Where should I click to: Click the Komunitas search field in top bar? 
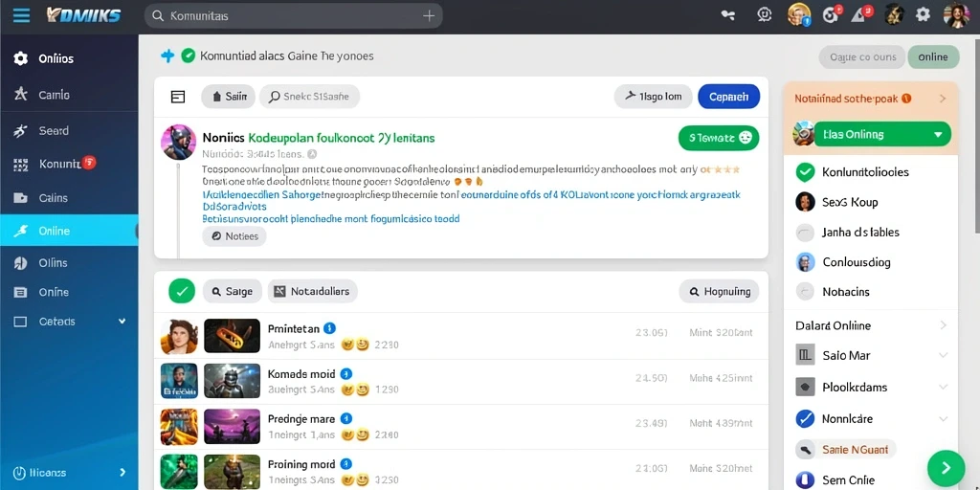(x=293, y=15)
